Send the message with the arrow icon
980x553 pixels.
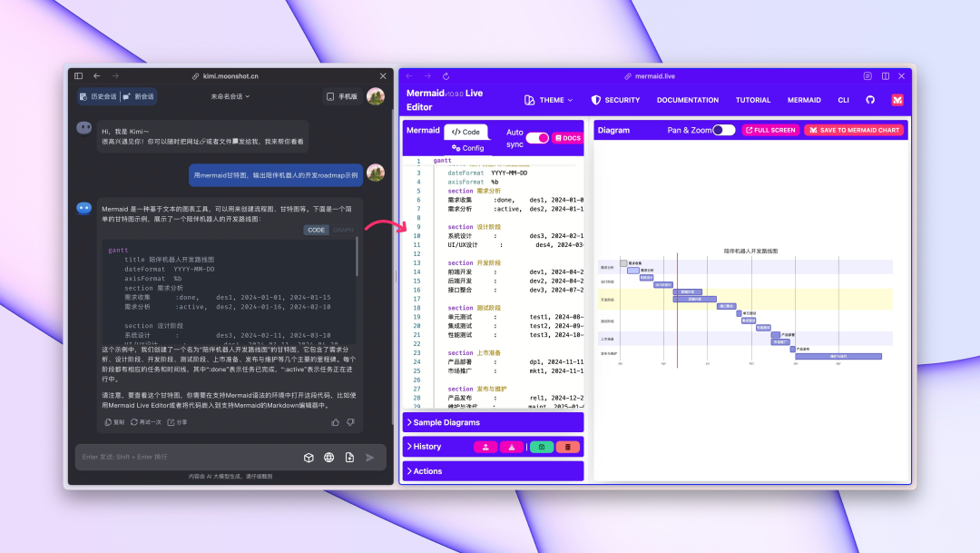pyautogui.click(x=370, y=458)
